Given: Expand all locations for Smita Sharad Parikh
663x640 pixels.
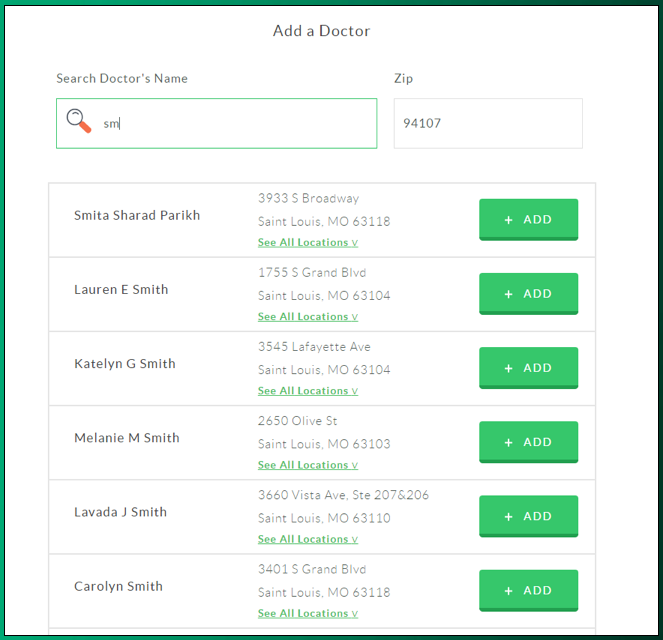Looking at the screenshot, I should coord(307,242).
